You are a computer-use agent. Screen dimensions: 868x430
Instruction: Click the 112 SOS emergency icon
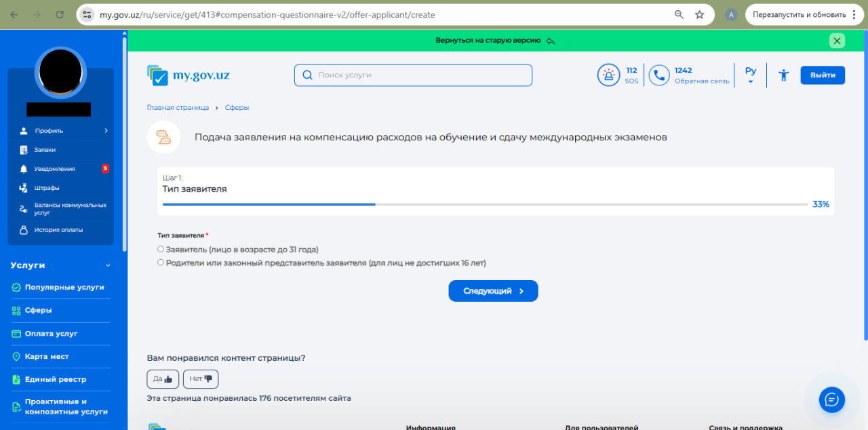pos(608,75)
